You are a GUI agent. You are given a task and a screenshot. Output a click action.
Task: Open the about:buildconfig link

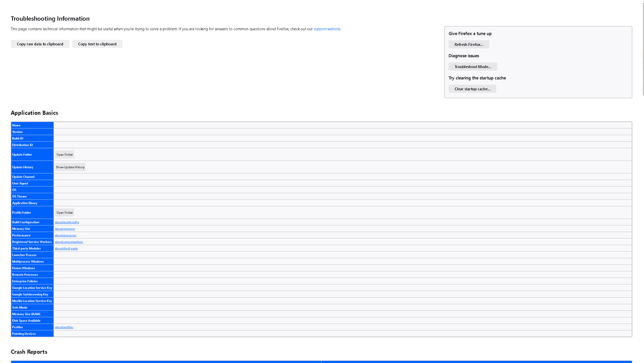[67, 222]
